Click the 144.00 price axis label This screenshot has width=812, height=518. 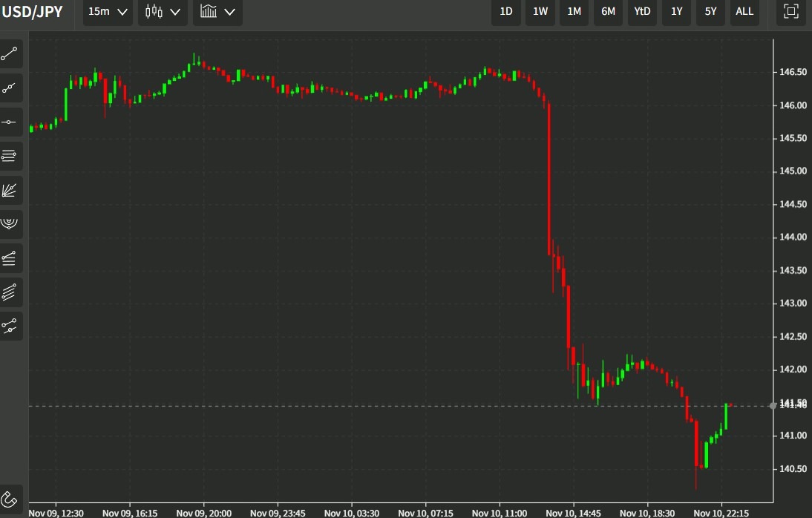793,237
